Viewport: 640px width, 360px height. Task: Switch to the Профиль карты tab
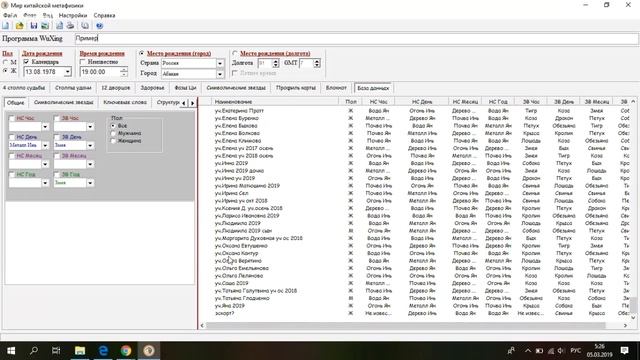296,88
